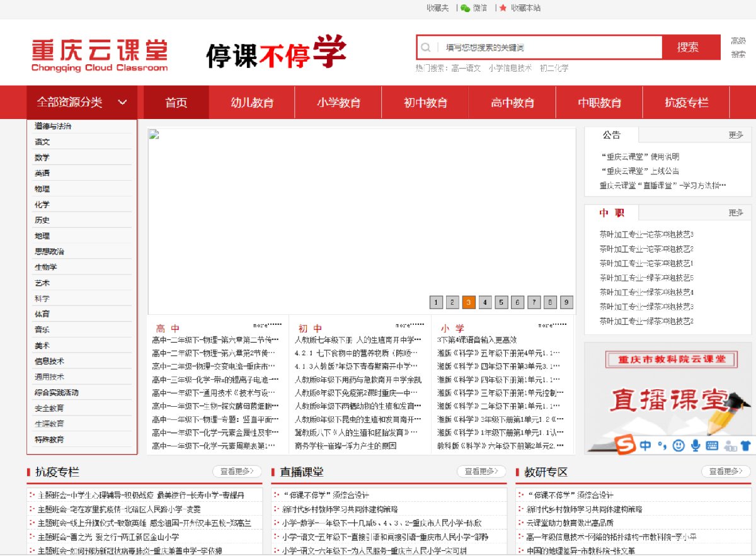
Task: Click the keyword search input field
Action: (x=548, y=47)
